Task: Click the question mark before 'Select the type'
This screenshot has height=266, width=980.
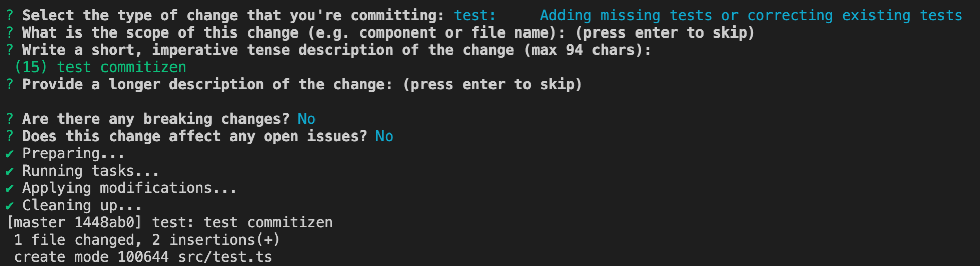Action: [x=10, y=15]
